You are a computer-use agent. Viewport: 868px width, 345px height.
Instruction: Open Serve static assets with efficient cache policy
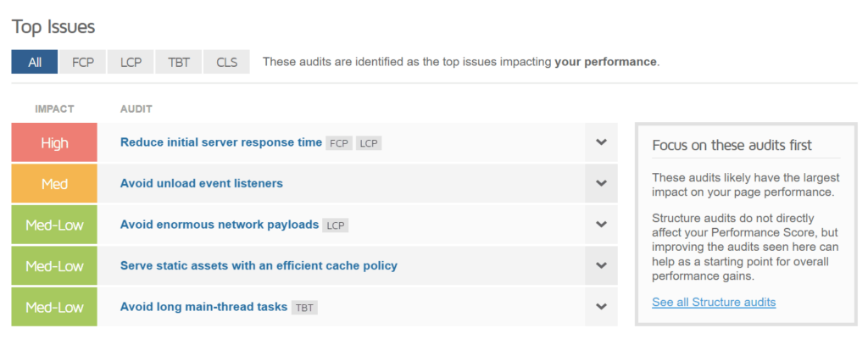click(x=259, y=265)
